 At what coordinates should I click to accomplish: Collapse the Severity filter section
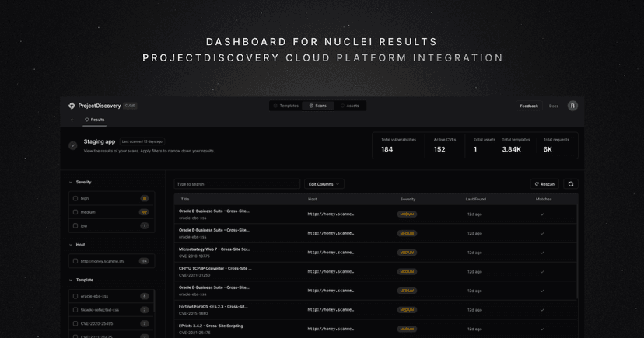(72, 182)
